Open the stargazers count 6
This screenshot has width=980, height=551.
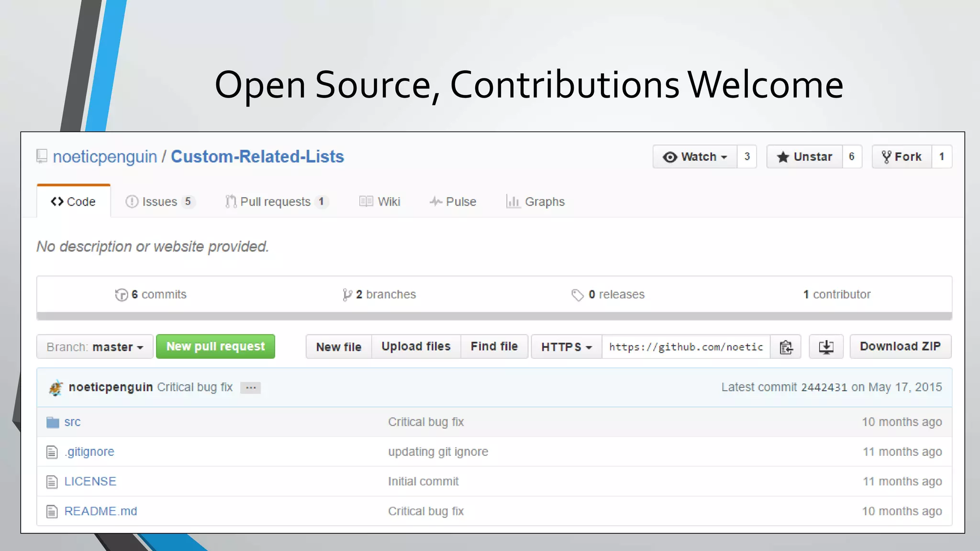click(852, 157)
